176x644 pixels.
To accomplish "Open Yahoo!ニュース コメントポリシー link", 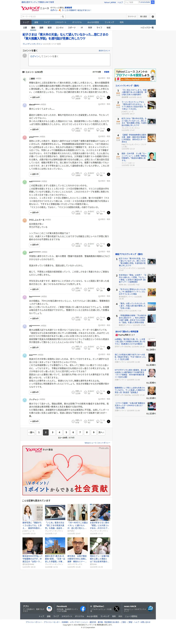I will tap(97, 443).
